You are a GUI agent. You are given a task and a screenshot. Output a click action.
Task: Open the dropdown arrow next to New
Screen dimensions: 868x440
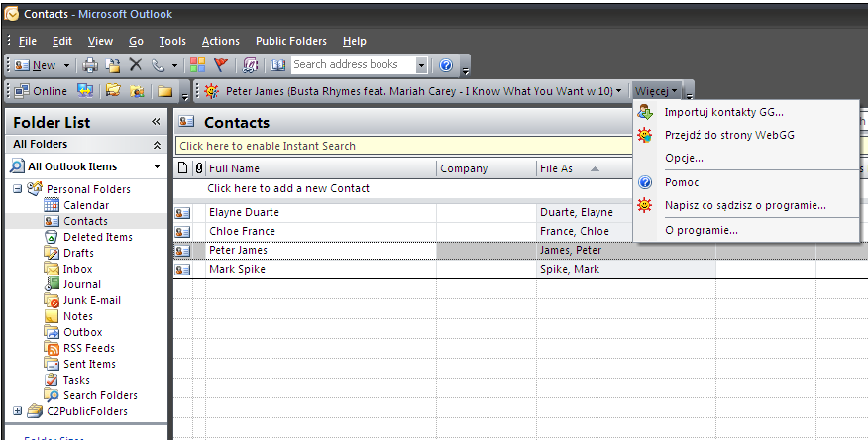pyautogui.click(x=66, y=65)
